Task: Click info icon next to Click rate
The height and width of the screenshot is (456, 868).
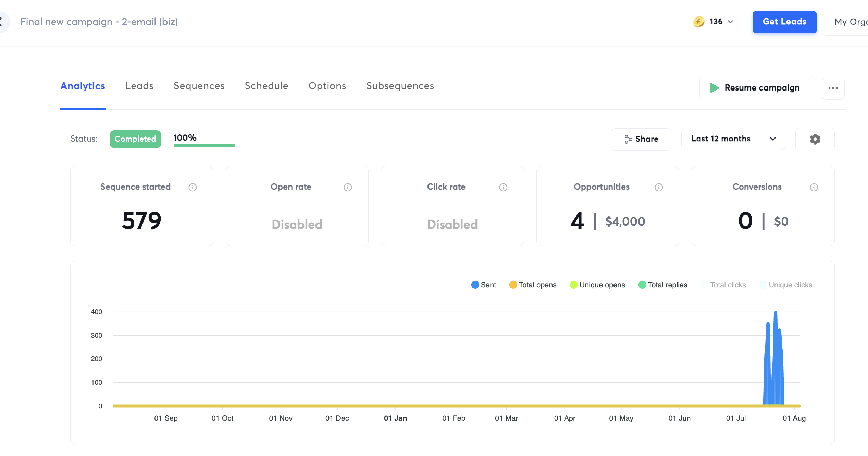Action: tap(503, 187)
